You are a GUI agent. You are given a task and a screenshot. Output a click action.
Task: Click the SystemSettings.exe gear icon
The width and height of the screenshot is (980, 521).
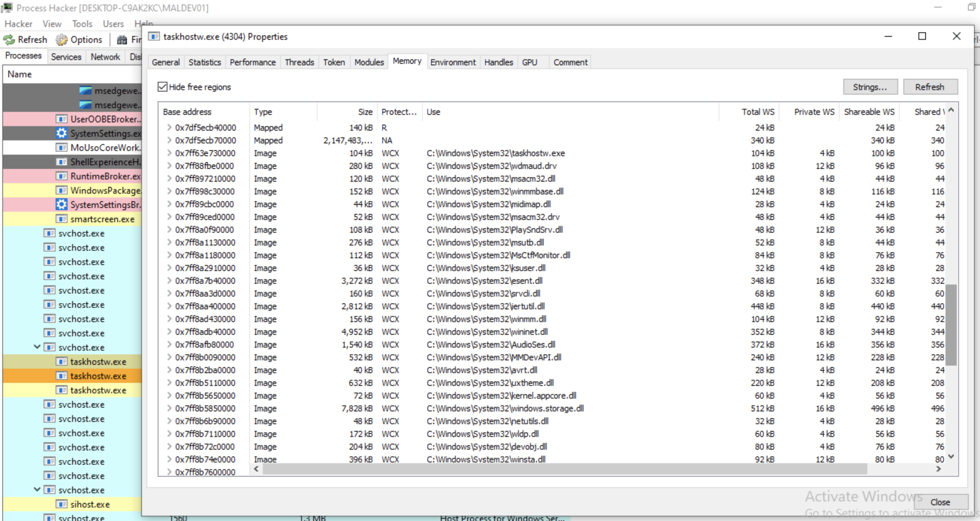[x=61, y=134]
